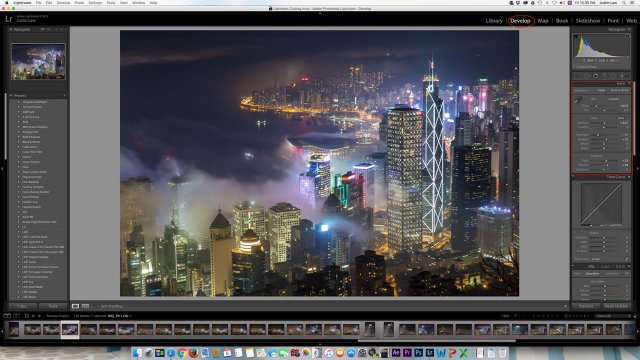Toggle shadow clipping indicator in histogram
The image size is (640, 360).
click(x=576, y=36)
